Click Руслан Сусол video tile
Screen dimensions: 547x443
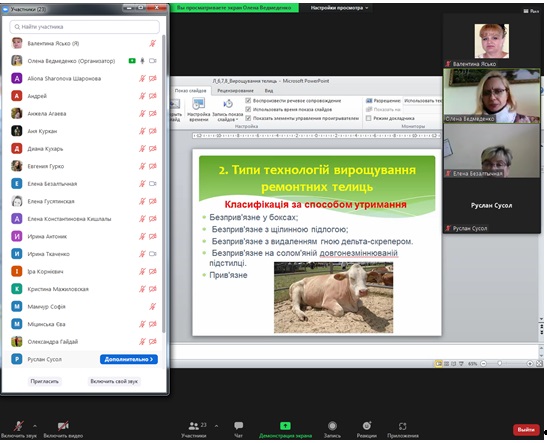[x=492, y=205]
